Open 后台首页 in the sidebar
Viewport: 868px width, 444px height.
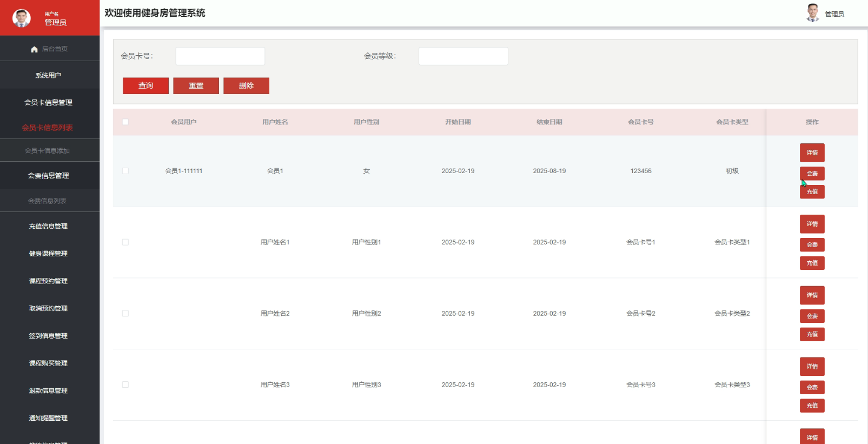point(50,49)
